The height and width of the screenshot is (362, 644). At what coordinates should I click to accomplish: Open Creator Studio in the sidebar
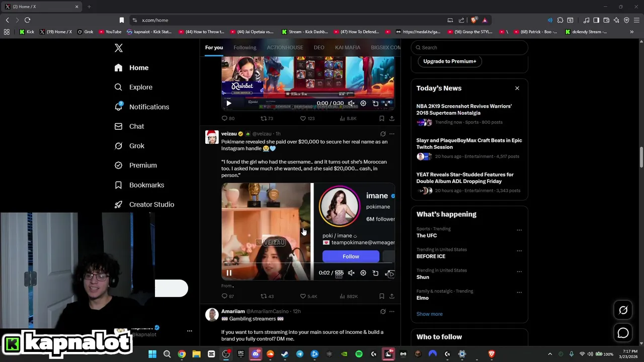(x=144, y=205)
